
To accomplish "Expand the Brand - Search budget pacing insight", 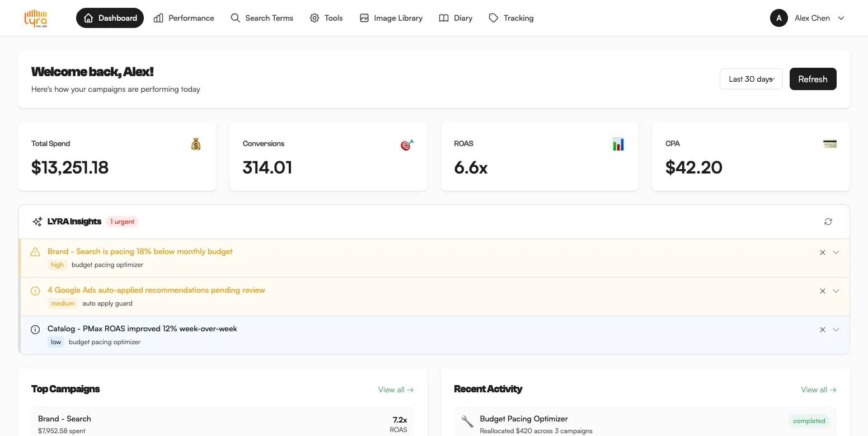I will click(x=836, y=252).
